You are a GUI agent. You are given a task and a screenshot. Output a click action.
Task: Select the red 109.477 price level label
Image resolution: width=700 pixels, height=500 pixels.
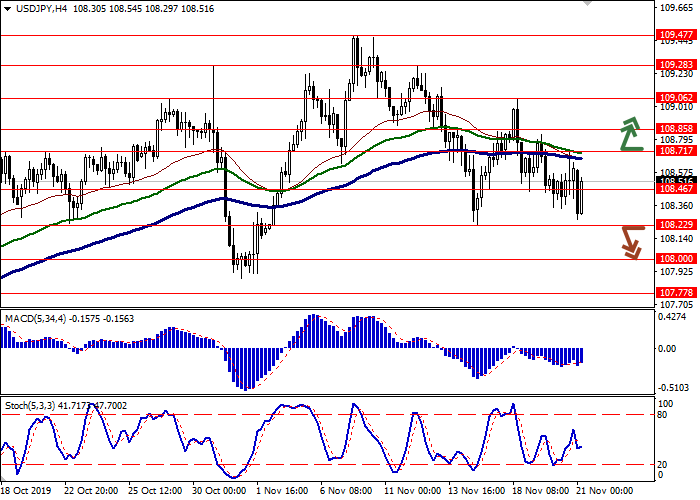click(x=674, y=35)
